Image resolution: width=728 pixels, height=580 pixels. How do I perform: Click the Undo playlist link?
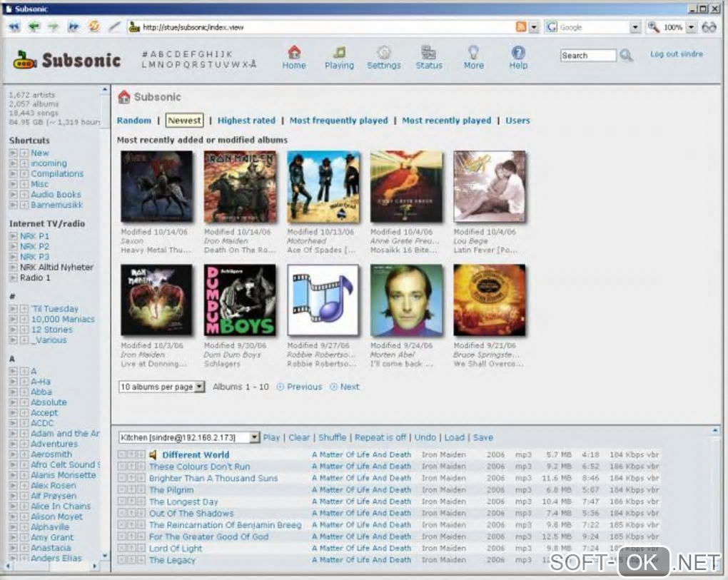point(425,437)
